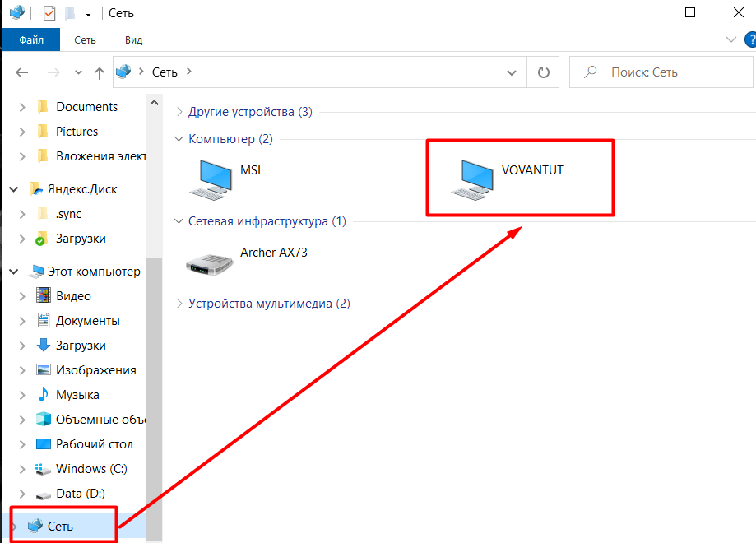Open the Файл menu

[x=30, y=39]
